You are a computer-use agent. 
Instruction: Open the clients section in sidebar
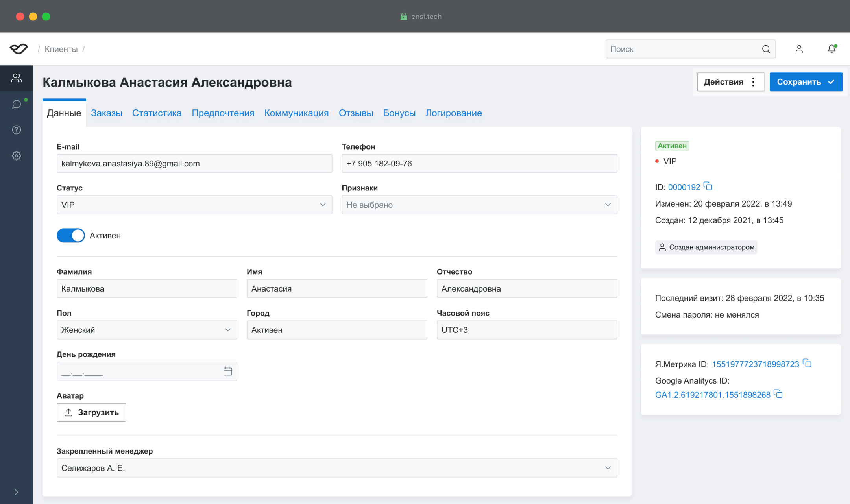coord(16,78)
